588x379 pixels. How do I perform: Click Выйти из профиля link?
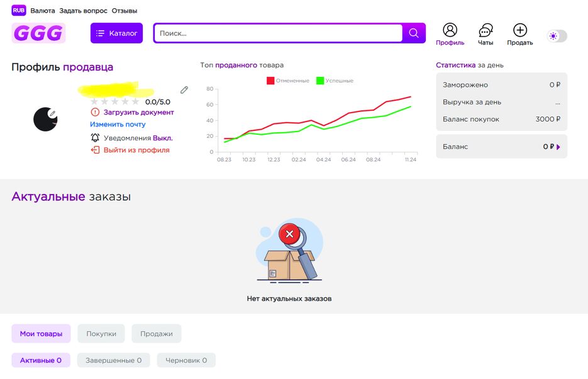136,150
